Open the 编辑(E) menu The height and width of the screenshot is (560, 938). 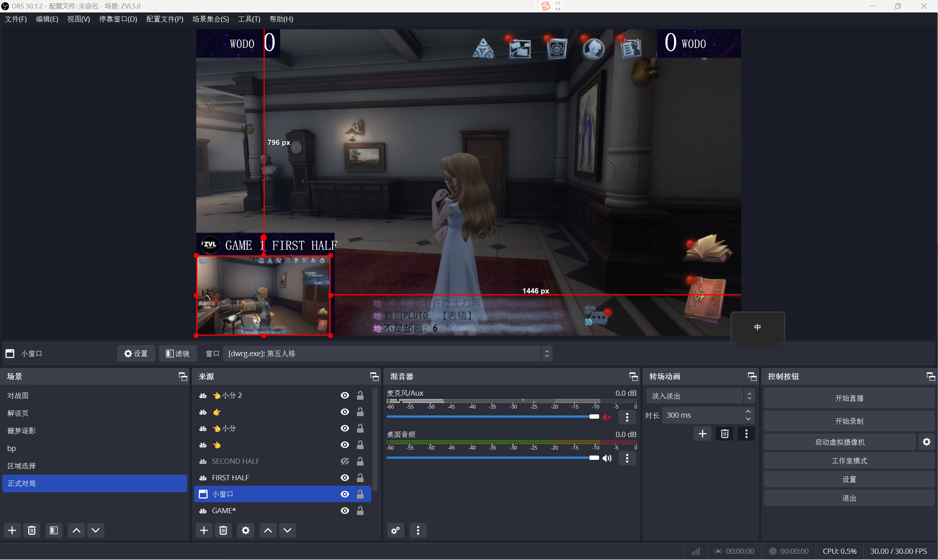point(47,19)
